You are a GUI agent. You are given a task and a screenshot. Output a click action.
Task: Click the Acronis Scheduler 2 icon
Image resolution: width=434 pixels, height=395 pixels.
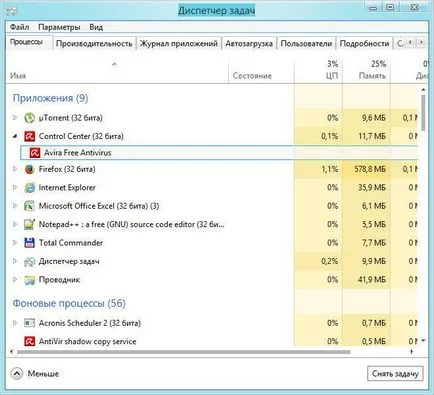click(x=30, y=323)
